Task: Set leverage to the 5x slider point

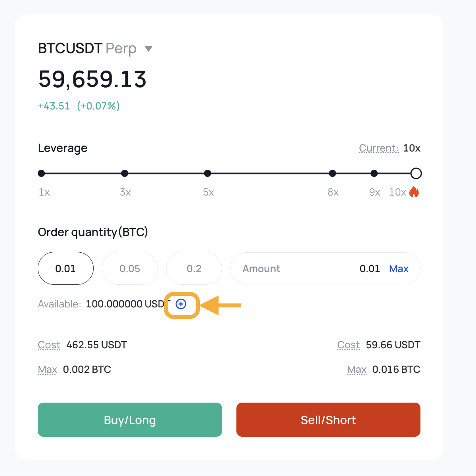Action: (x=207, y=173)
